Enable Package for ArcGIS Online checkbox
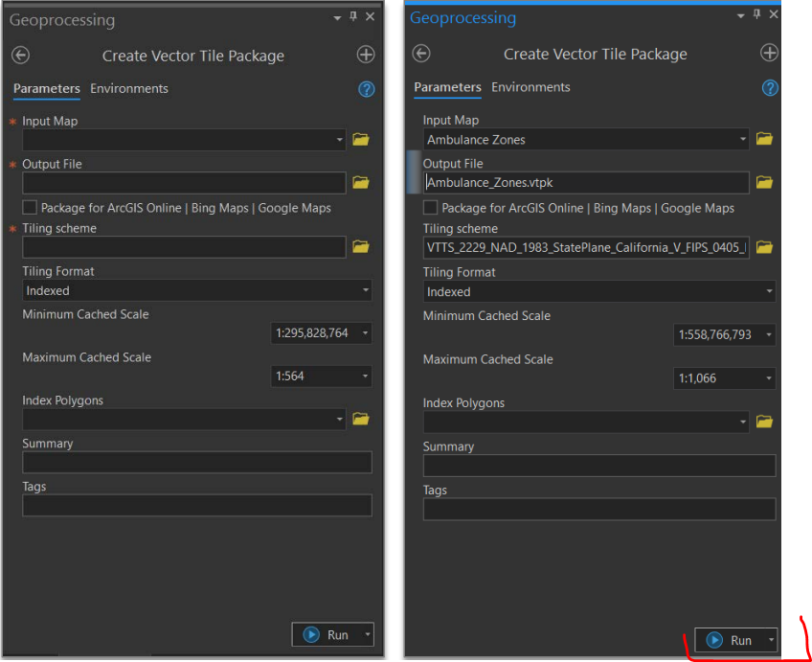The width and height of the screenshot is (812, 662). click(x=429, y=208)
